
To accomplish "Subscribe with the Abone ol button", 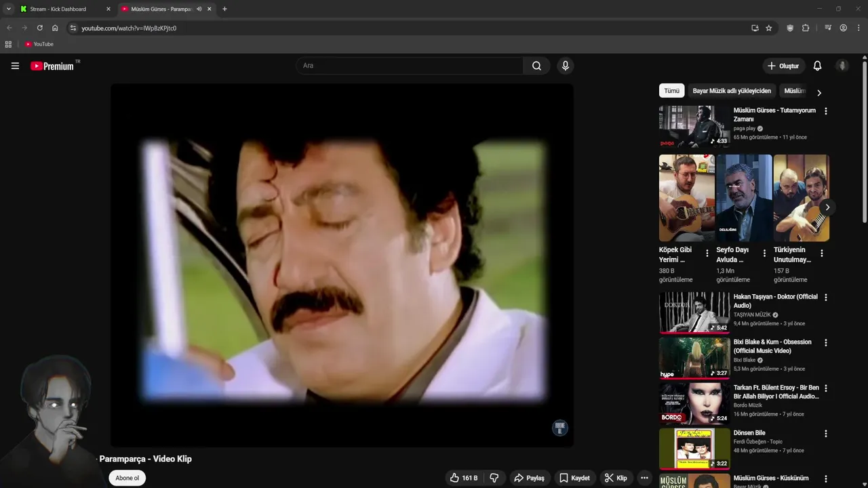I will tap(127, 478).
